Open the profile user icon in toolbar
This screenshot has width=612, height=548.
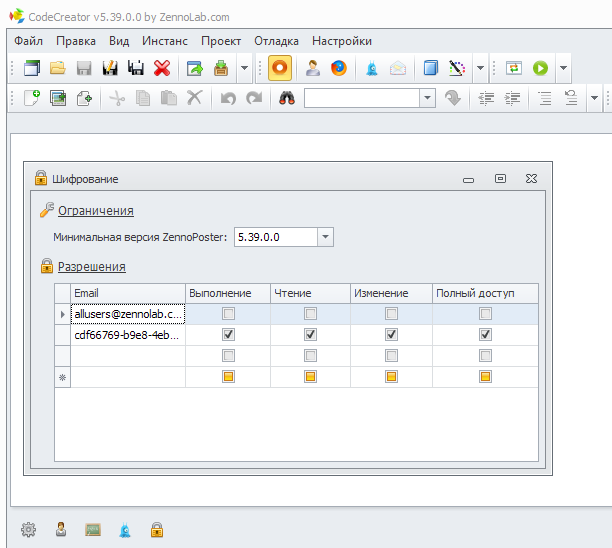[x=313, y=68]
